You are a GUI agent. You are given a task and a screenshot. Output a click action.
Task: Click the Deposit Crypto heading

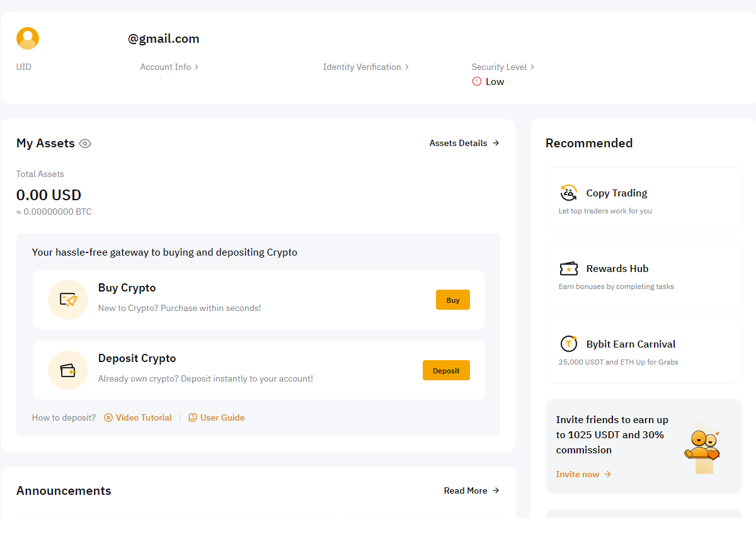(137, 358)
